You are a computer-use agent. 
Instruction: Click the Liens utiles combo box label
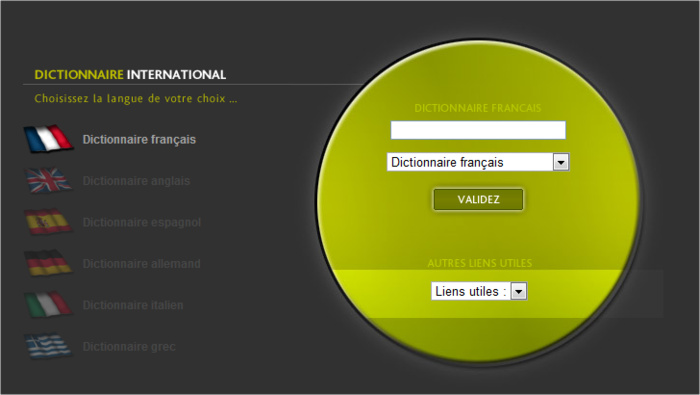coord(471,291)
